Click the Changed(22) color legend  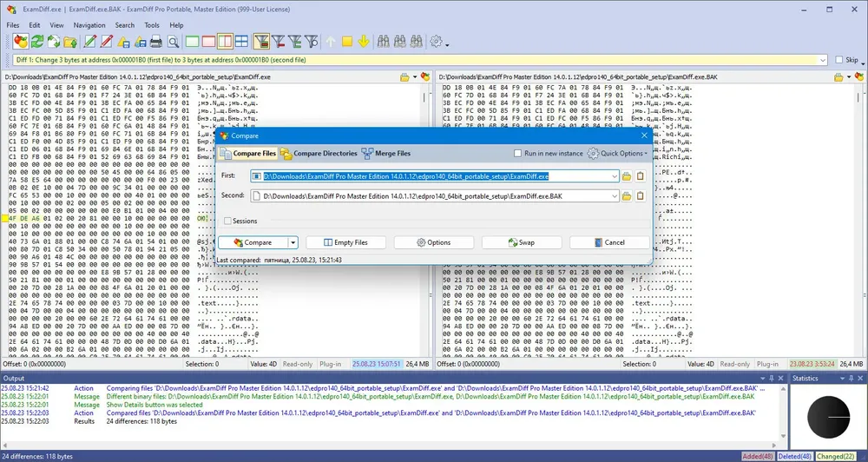pos(833,457)
